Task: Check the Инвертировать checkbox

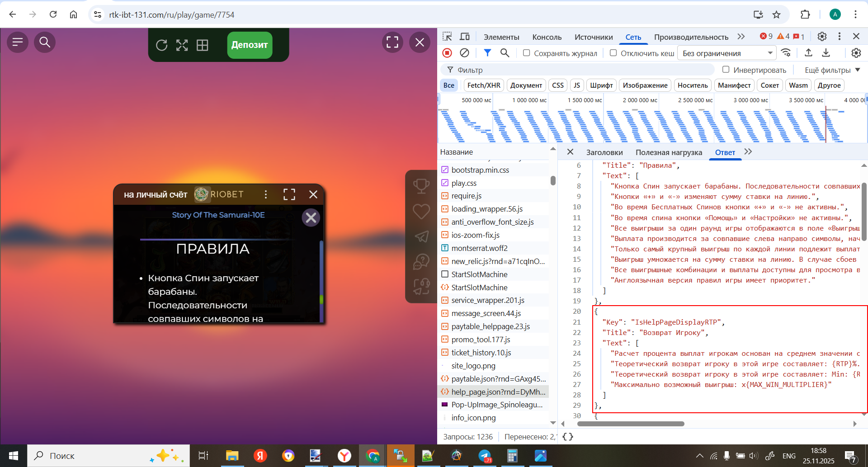Action: point(726,70)
